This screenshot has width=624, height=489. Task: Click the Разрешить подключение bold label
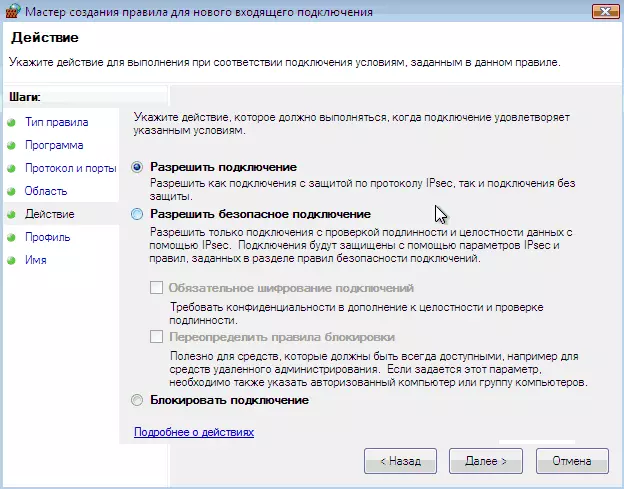223,167
